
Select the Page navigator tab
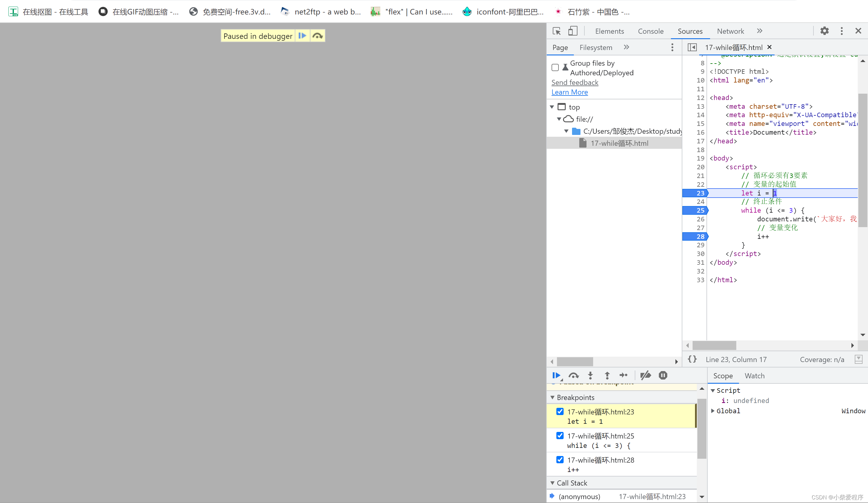coord(560,48)
